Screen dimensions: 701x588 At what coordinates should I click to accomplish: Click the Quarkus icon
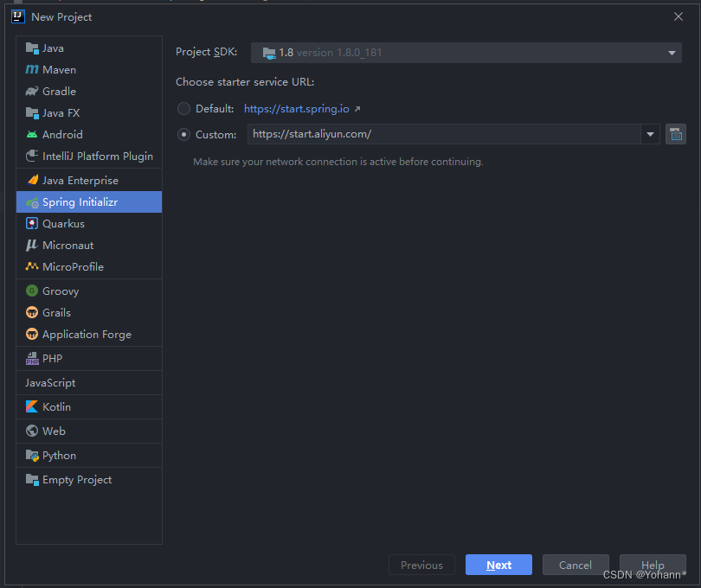pos(32,223)
